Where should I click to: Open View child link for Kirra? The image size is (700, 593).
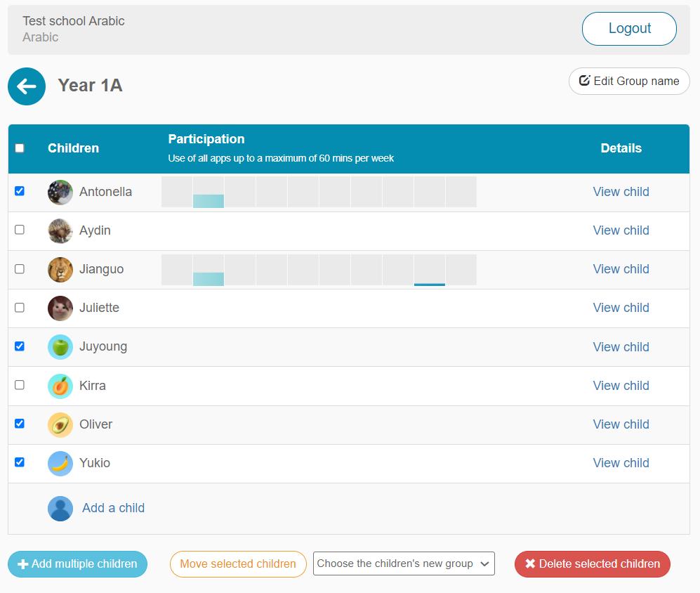pyautogui.click(x=621, y=386)
